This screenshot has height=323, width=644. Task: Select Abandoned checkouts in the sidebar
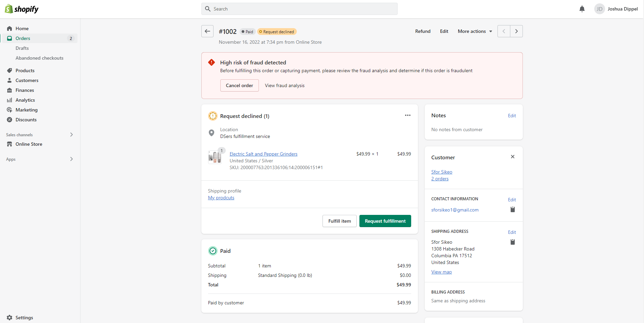(39, 58)
